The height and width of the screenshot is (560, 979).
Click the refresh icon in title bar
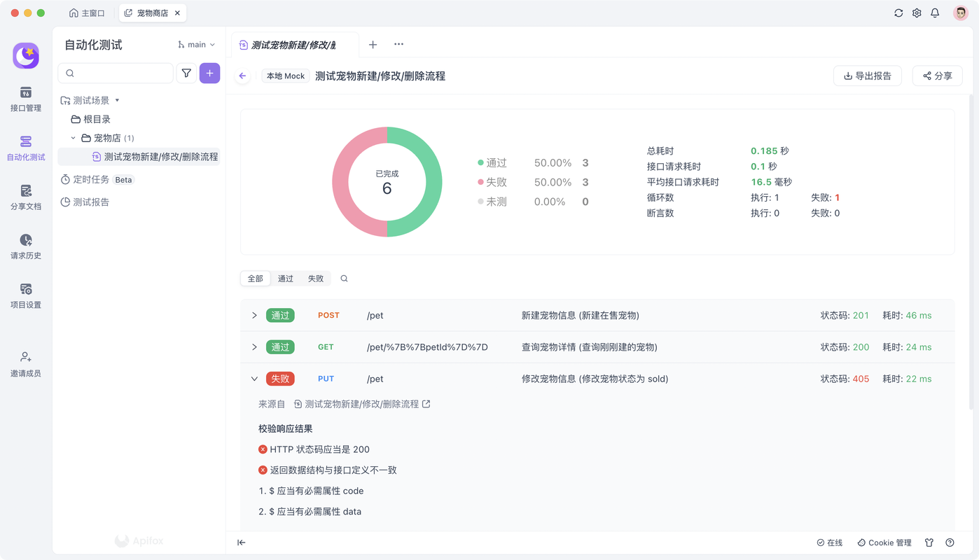coord(898,13)
